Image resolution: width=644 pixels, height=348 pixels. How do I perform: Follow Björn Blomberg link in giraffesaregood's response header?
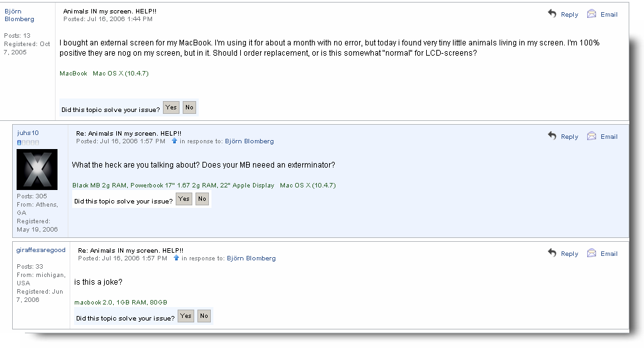(x=251, y=258)
